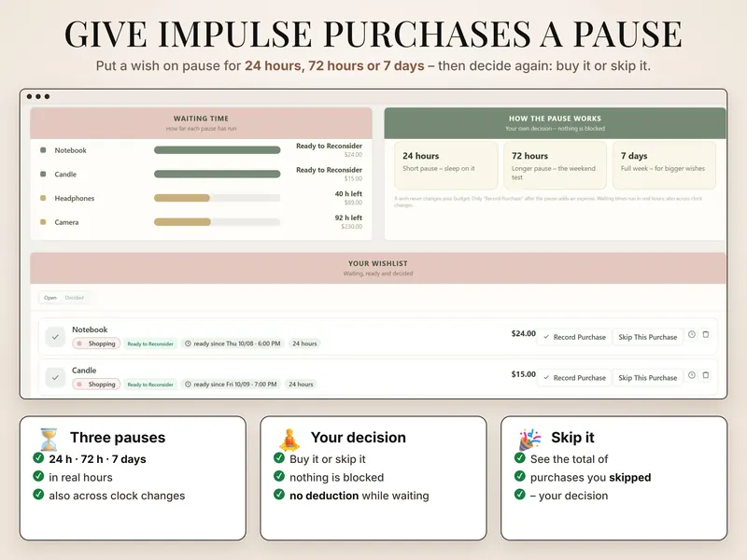
Task: Click green checkmark beside 'Buy it or skip it'
Action: 279,458
